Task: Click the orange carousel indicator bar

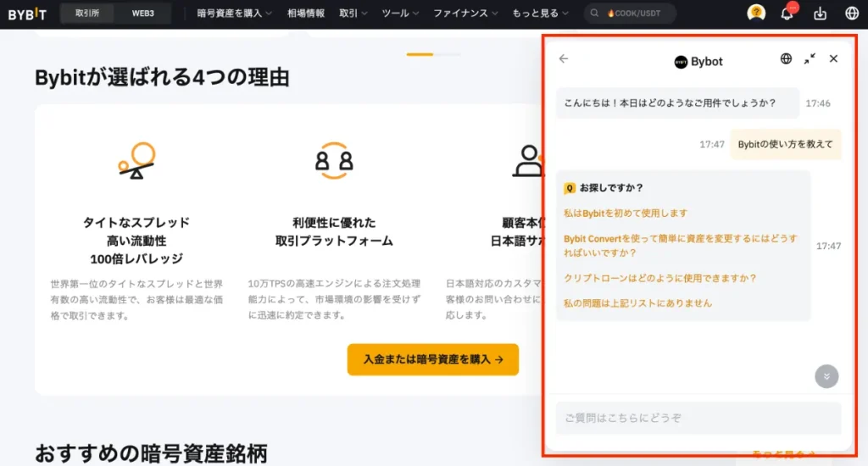Action: [420, 54]
